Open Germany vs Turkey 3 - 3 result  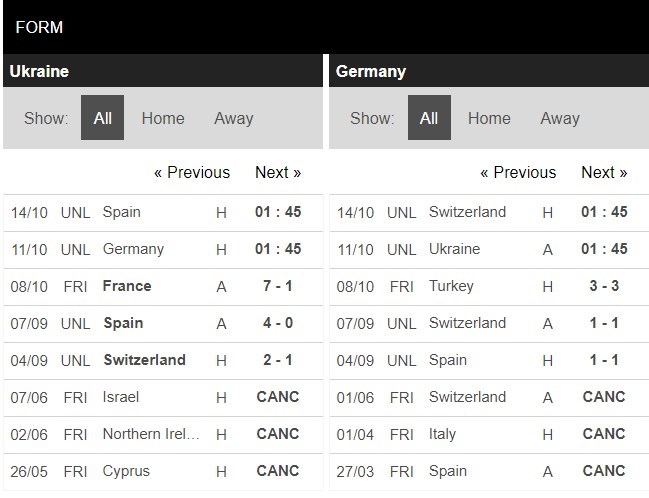point(604,286)
